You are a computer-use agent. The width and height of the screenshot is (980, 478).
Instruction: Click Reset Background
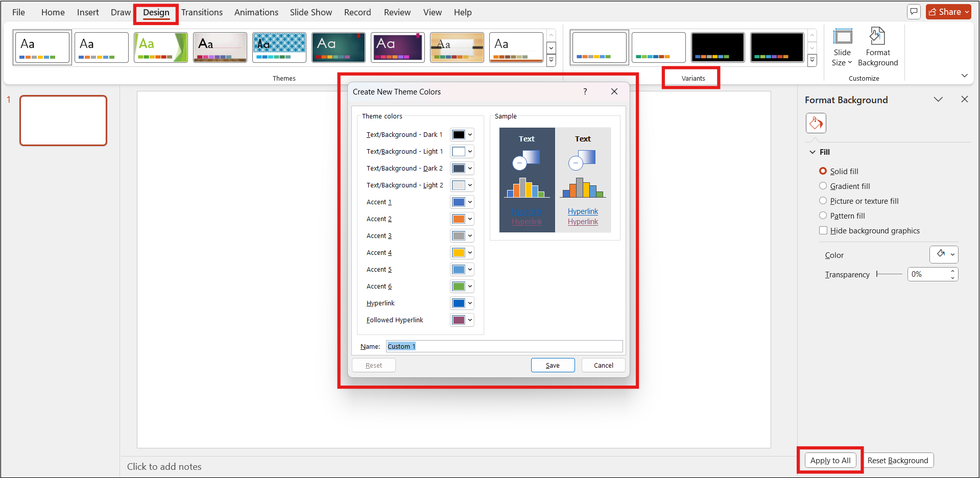click(898, 460)
